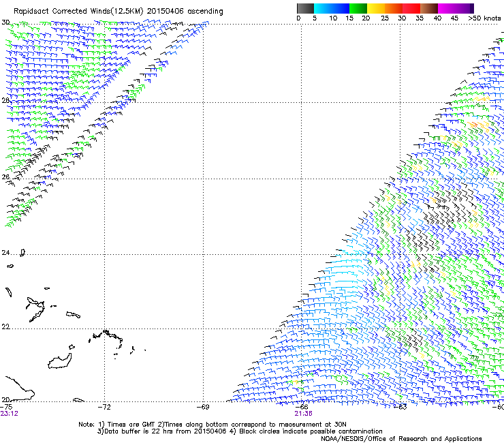Click the longitude label '-75'
The height and width of the screenshot is (443, 504).
pos(6,407)
